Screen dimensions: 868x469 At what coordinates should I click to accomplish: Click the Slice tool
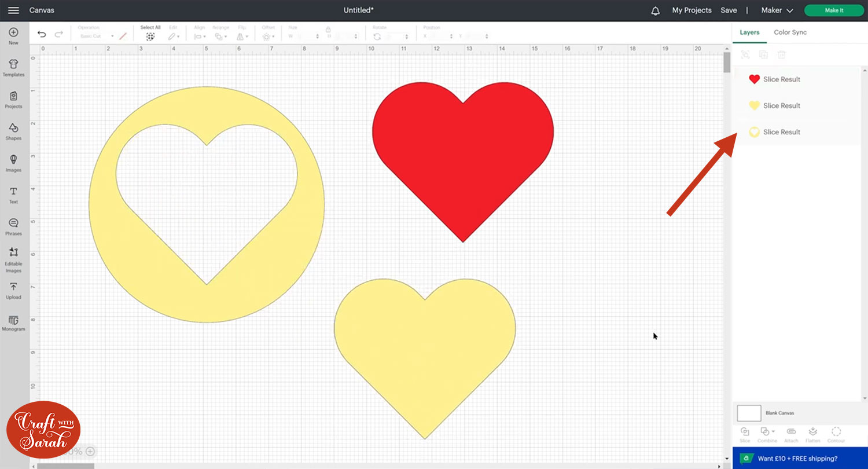(745, 435)
